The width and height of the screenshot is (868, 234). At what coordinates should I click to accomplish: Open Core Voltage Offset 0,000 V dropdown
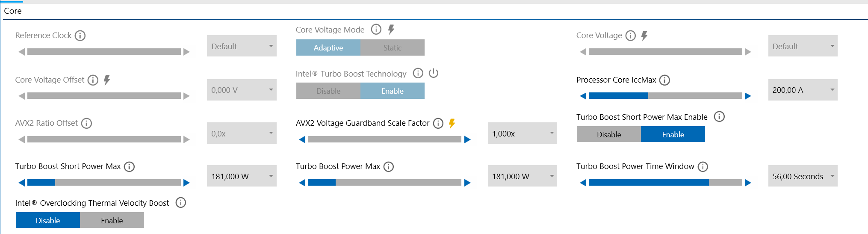tap(242, 90)
